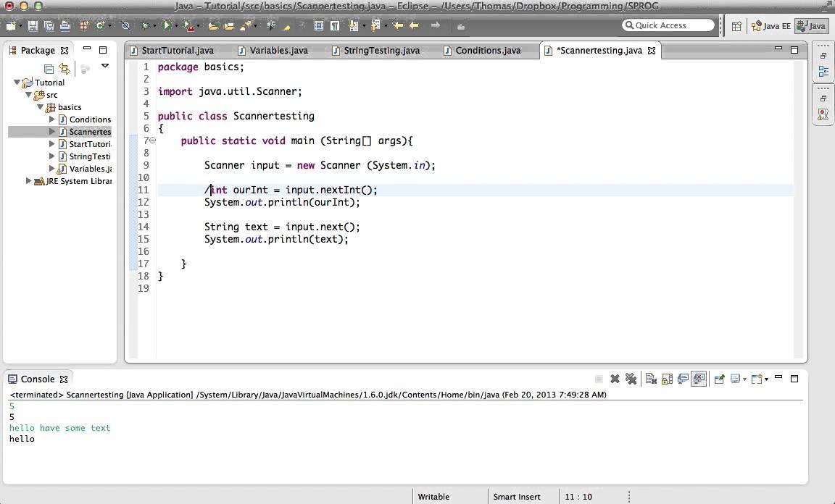This screenshot has width=835, height=504.
Task: Click the Outline view icon in right trim
Action: pos(823,71)
